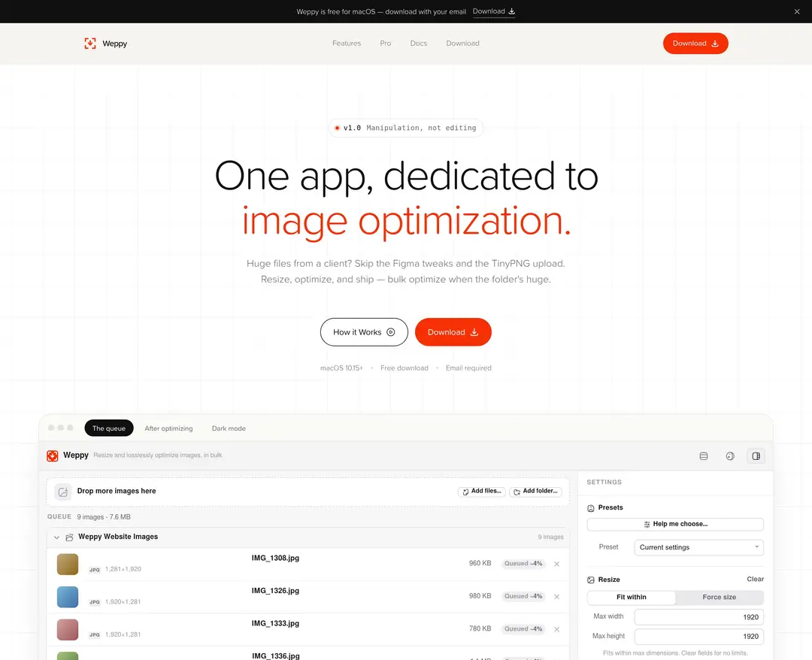Select the Force size option

tap(720, 598)
